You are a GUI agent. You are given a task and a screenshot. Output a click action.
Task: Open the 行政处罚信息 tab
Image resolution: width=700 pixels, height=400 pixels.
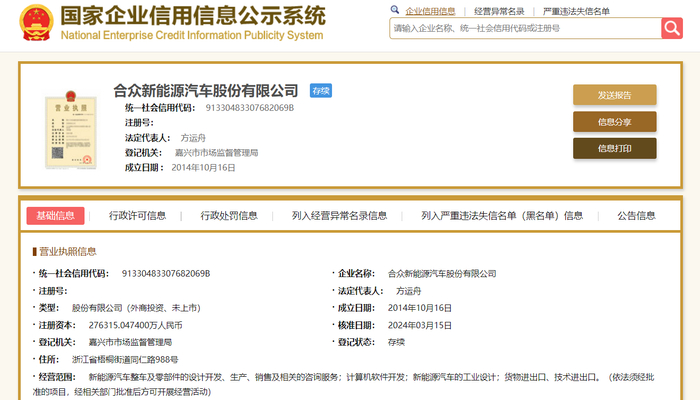coord(229,216)
